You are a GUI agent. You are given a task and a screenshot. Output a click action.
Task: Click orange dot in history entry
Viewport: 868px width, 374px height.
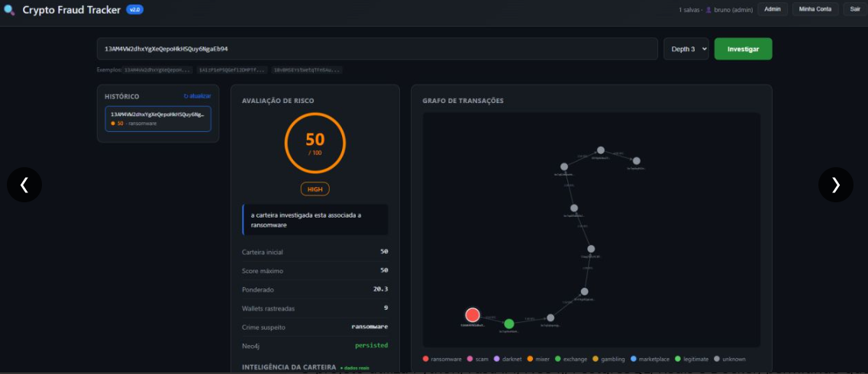click(113, 124)
